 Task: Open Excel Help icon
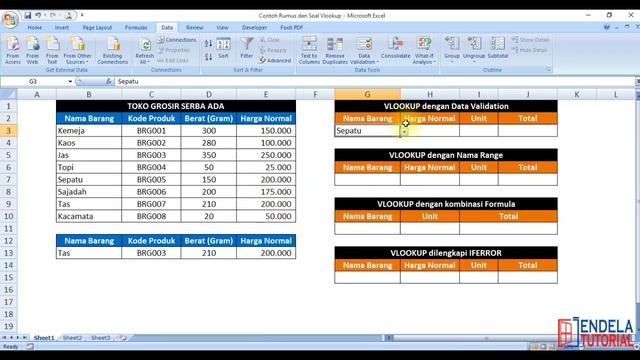click(x=607, y=27)
